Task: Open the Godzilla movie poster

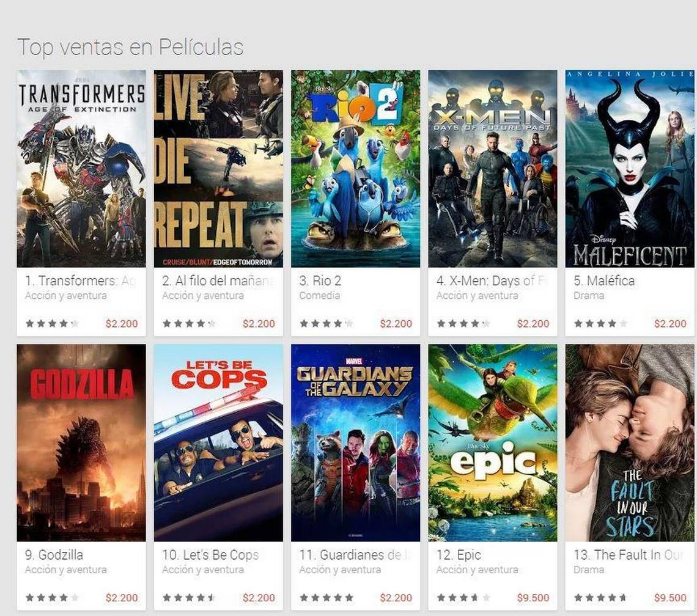Action: point(81,442)
